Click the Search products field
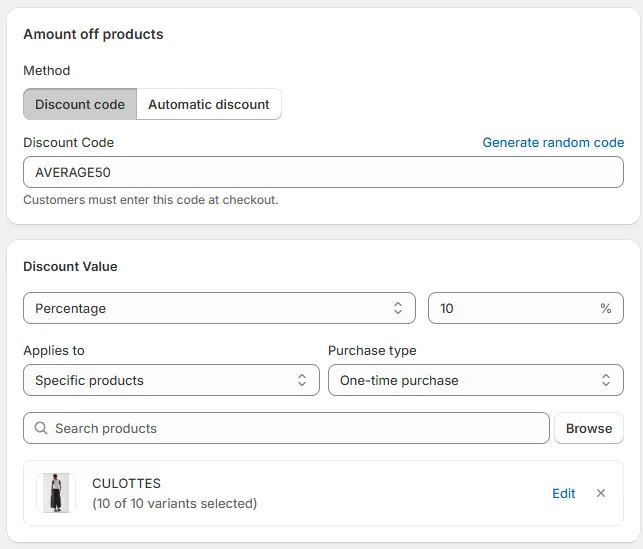This screenshot has height=549, width=643. 286,428
